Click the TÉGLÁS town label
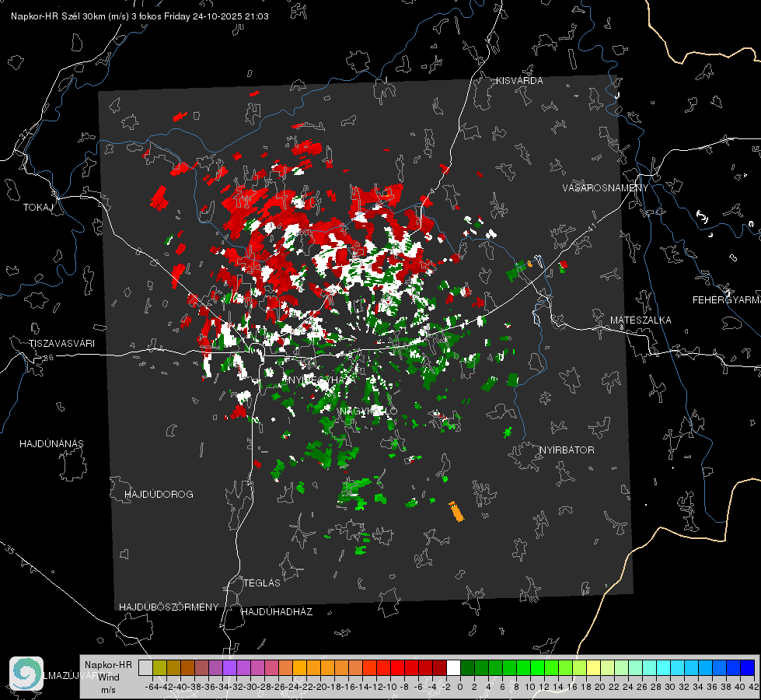The height and width of the screenshot is (700, 761). pos(262,583)
